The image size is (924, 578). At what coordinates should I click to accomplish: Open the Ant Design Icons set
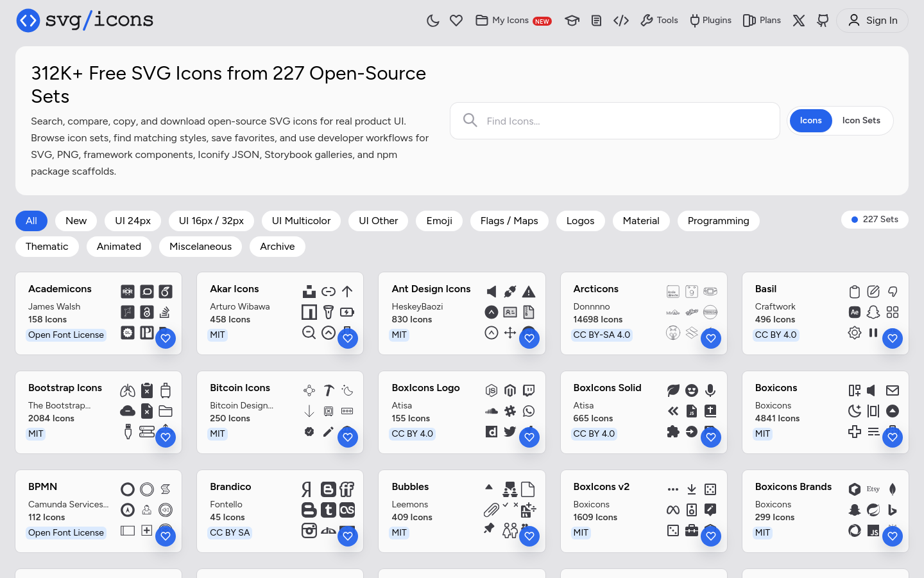point(431,289)
